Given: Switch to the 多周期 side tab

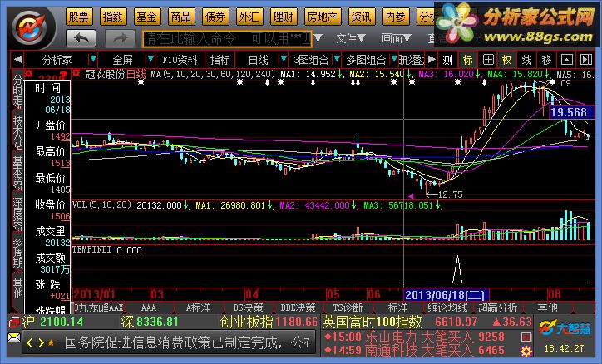Looking at the screenshot, I should [x=17, y=253].
